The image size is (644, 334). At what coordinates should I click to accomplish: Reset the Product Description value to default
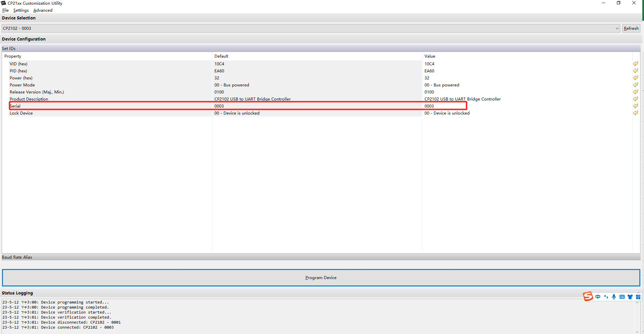(635, 99)
